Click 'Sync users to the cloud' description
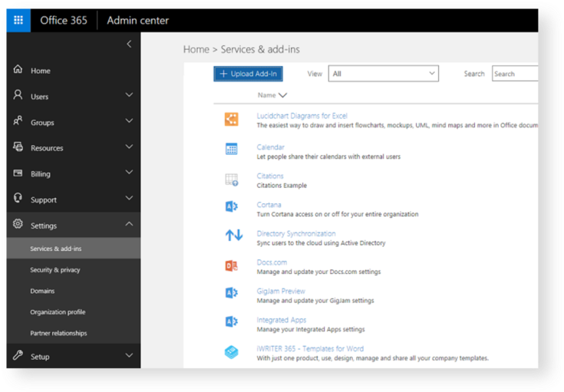 (x=321, y=243)
